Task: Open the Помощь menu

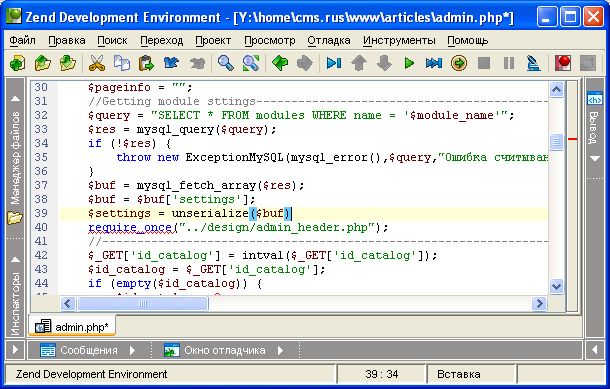Action: 468,40
